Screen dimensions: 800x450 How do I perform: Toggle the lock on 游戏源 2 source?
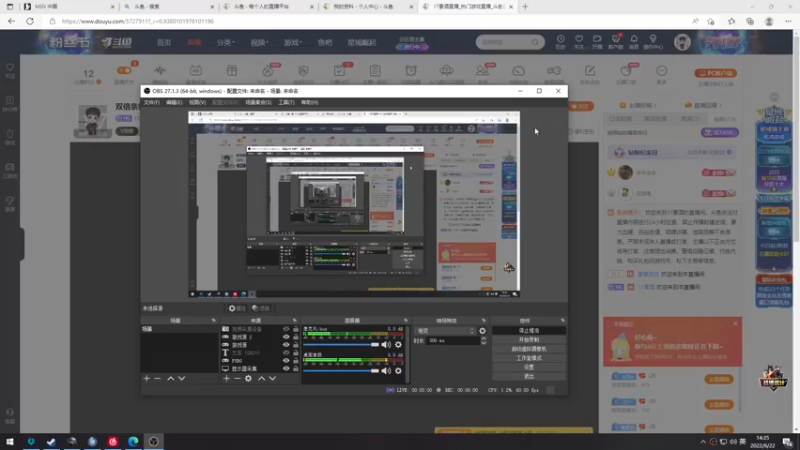[295, 337]
